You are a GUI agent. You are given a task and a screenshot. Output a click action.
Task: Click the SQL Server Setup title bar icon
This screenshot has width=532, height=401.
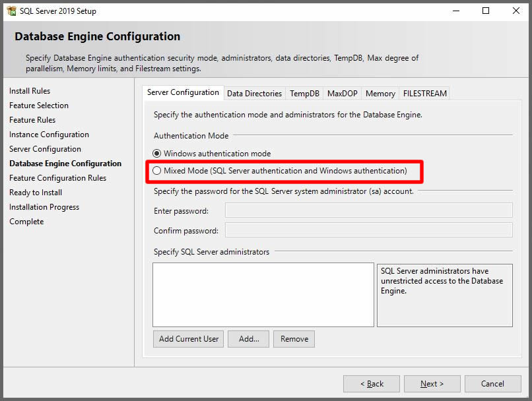click(11, 11)
